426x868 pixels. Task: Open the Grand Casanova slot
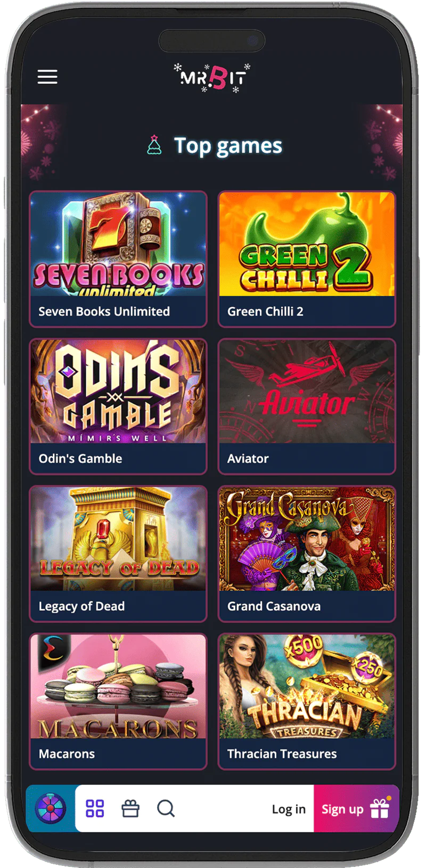(x=307, y=553)
